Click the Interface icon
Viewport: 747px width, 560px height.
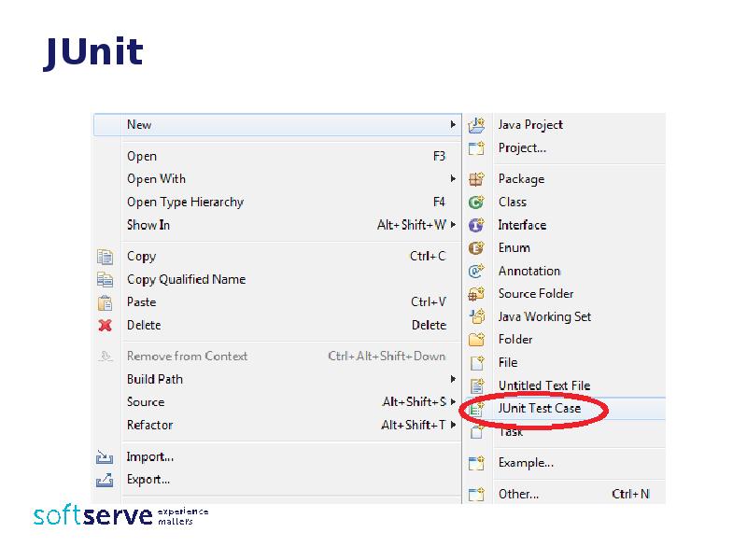[476, 225]
